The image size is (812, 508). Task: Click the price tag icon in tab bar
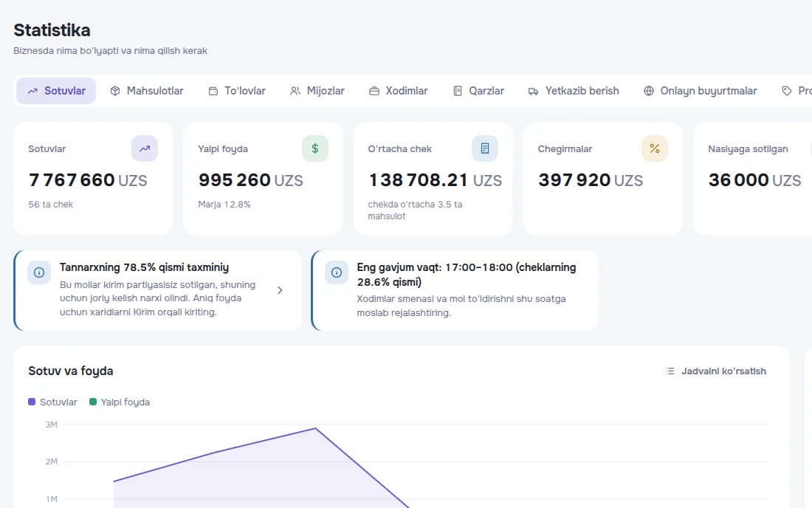tap(787, 91)
